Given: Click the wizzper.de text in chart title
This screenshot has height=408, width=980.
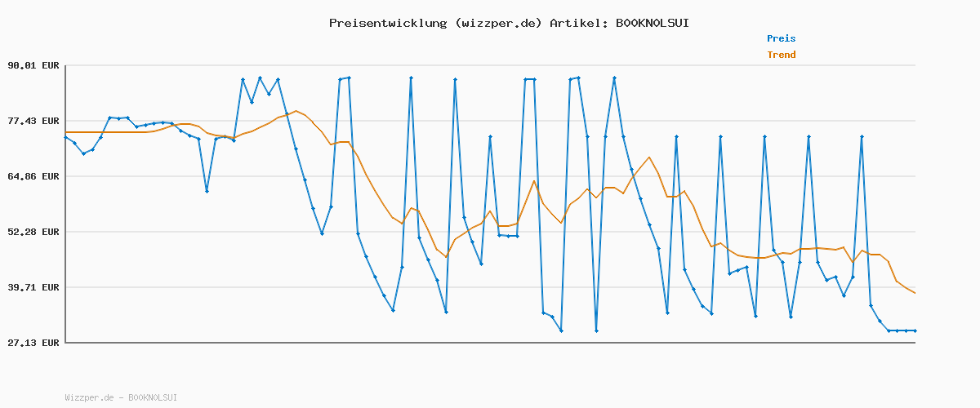Looking at the screenshot, I should coord(497,23).
